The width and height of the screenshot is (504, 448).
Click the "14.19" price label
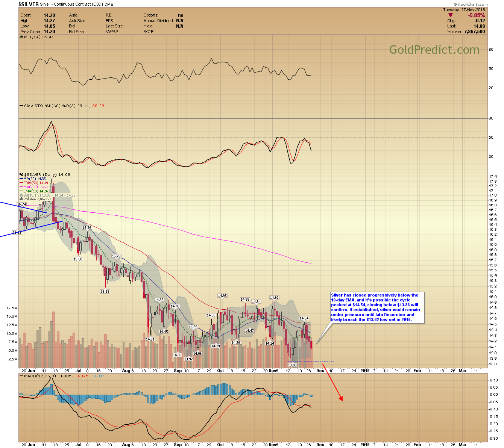point(216,346)
